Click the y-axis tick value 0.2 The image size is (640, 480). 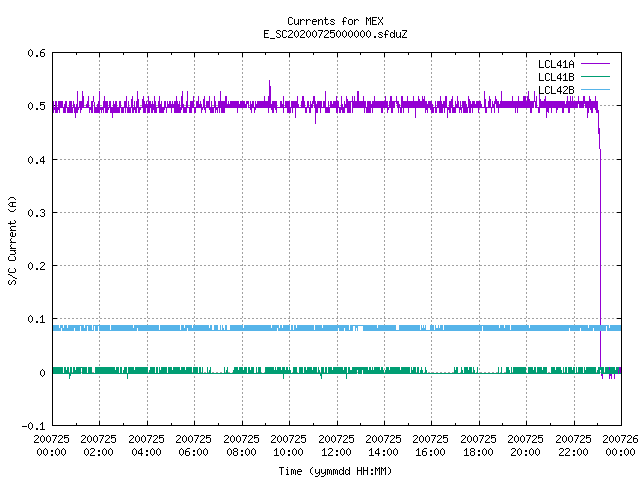36,266
